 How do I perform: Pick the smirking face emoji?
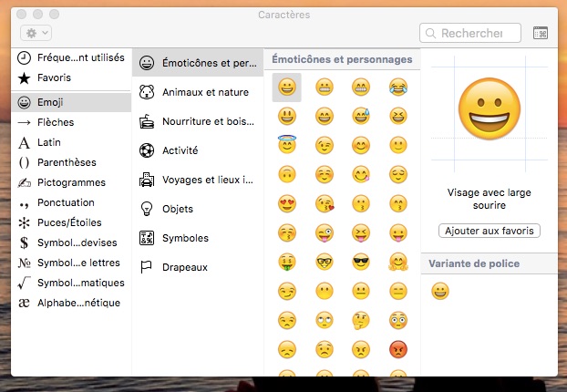tap(287, 291)
